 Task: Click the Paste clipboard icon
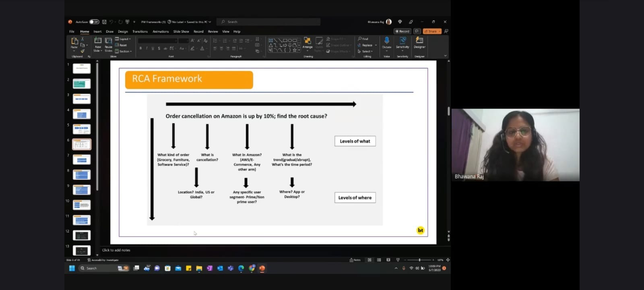coord(74,41)
